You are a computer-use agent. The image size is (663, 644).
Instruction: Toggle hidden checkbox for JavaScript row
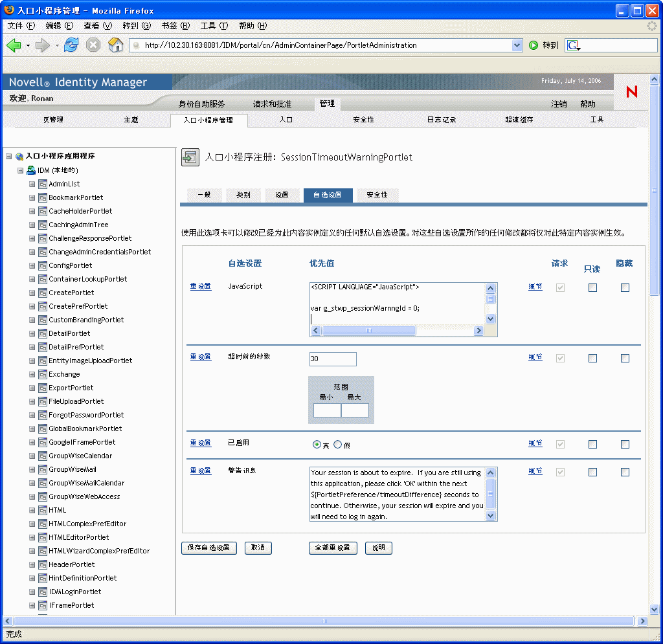(x=625, y=288)
